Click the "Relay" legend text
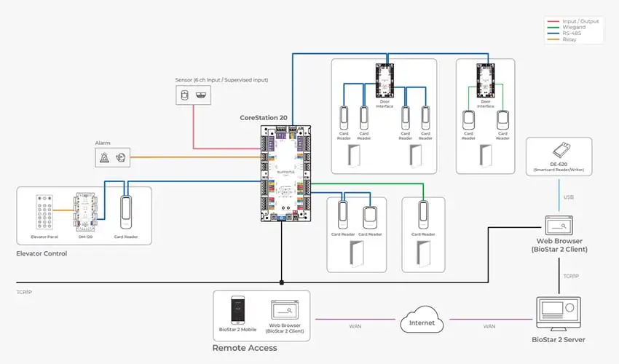 [x=569, y=39]
